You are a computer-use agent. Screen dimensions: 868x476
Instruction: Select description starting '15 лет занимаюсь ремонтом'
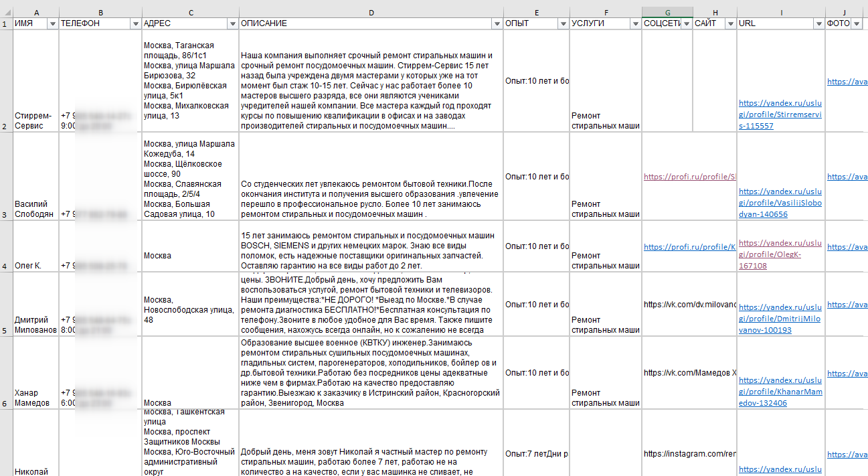point(371,246)
